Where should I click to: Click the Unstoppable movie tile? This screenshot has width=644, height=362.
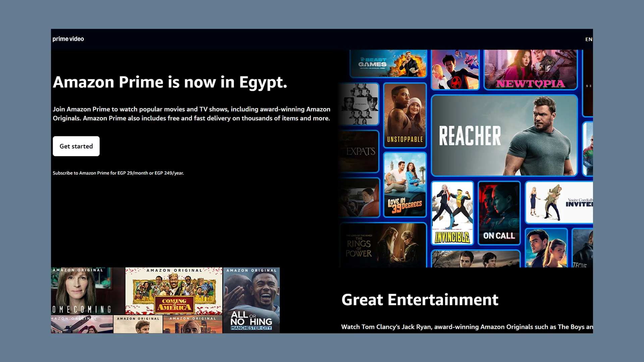[x=405, y=116]
